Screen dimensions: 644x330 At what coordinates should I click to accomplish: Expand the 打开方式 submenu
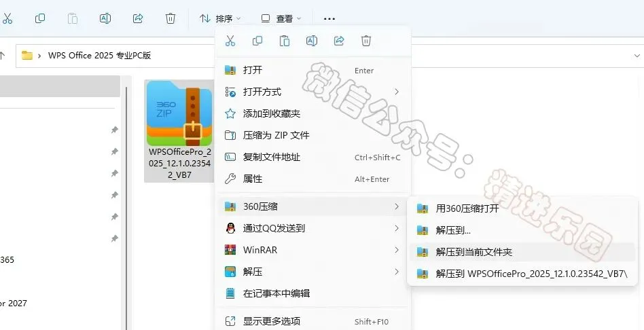click(x=313, y=92)
